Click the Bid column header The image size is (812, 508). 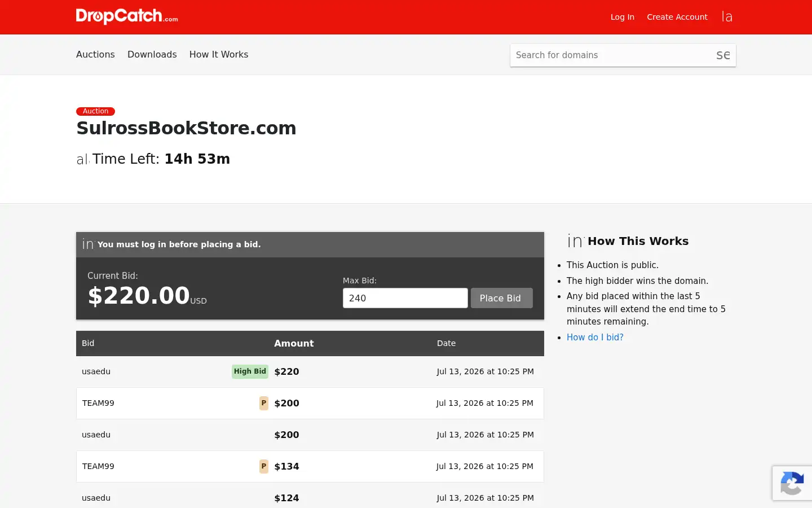[88, 343]
